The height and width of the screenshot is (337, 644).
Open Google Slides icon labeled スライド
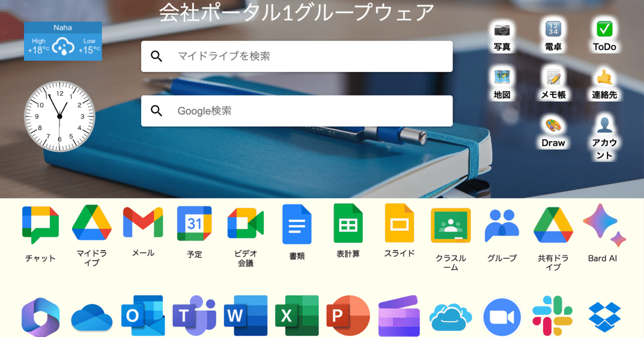click(x=399, y=223)
